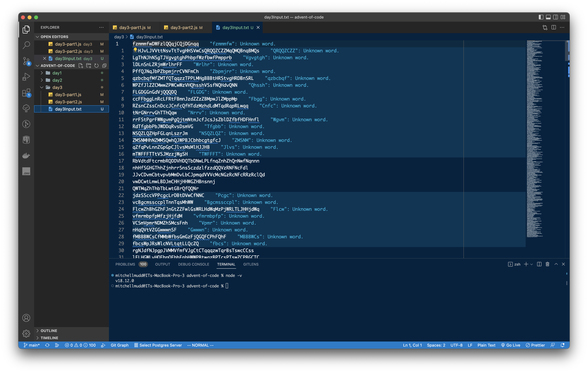Split the terminal
588x373 pixels.
[539, 264]
